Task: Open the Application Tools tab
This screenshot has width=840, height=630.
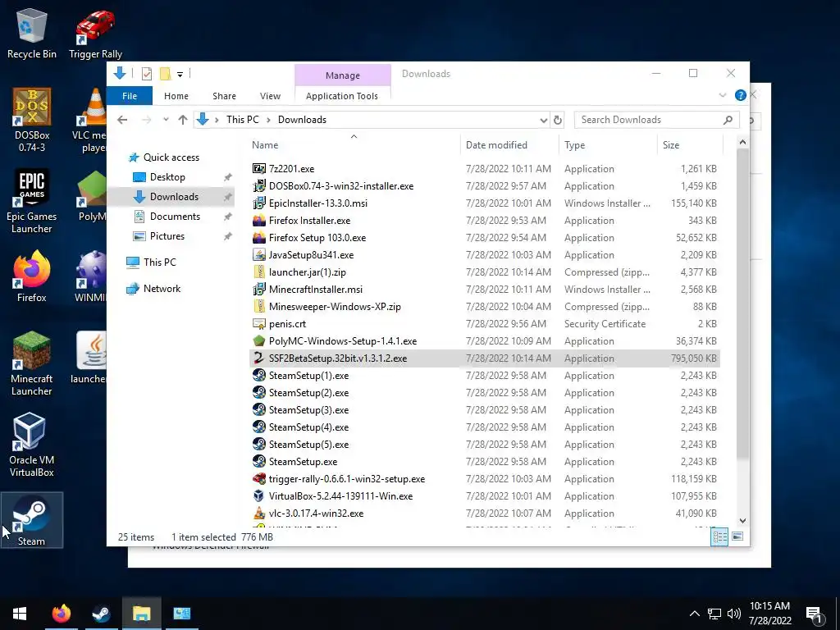Action: pyautogui.click(x=342, y=96)
